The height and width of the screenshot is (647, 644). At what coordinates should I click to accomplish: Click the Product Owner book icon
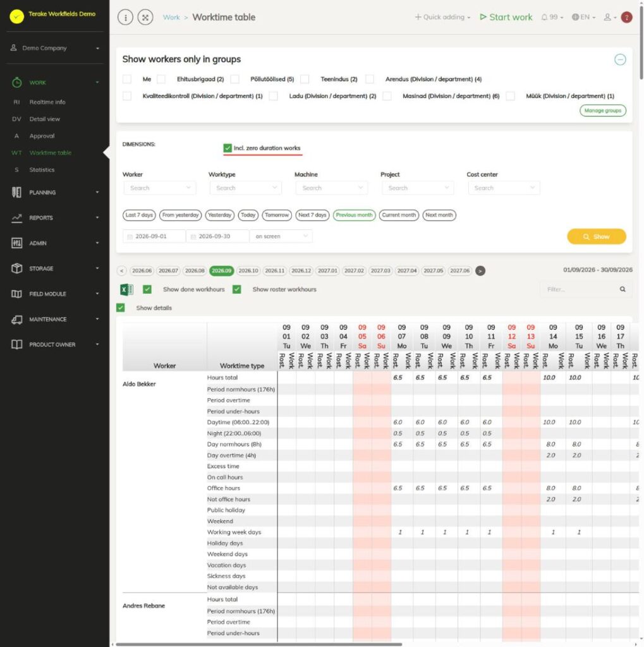click(x=16, y=344)
